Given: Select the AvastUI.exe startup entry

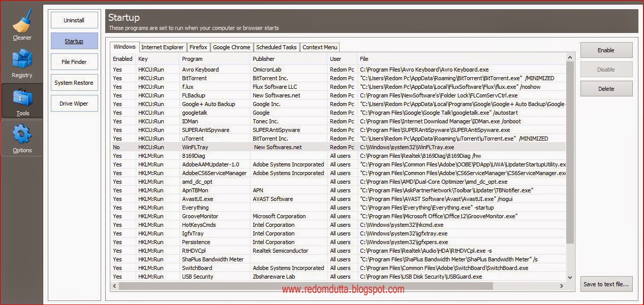Looking at the screenshot, I should point(339,199).
